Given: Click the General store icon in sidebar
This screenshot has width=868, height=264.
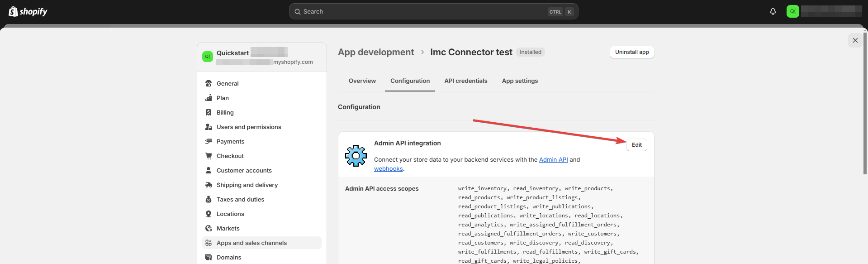Looking at the screenshot, I should [x=209, y=83].
